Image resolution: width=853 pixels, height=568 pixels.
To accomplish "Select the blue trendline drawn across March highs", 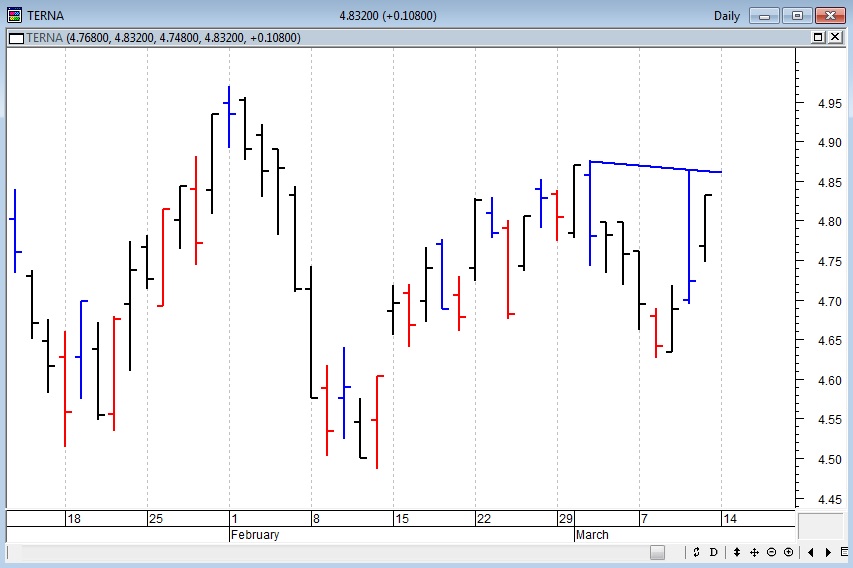I will (656, 166).
